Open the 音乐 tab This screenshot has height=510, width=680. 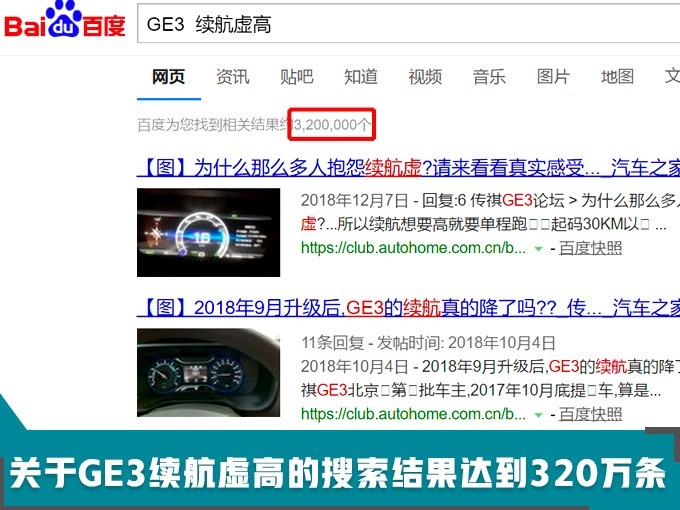489,77
